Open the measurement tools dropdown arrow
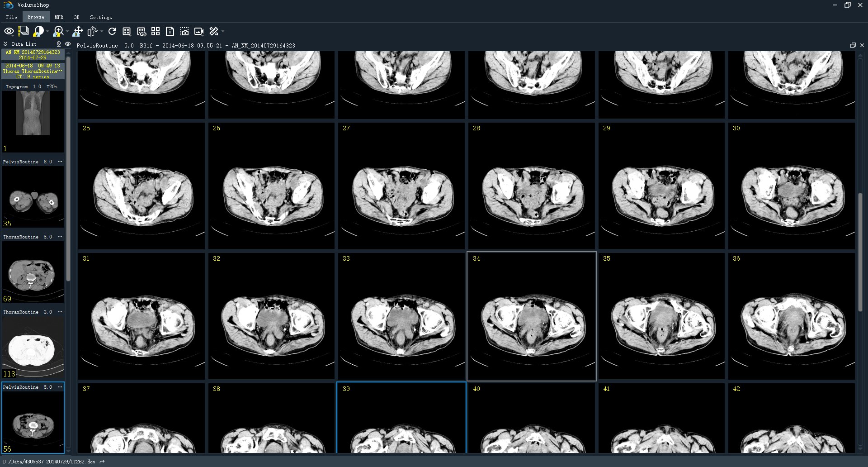Screen dimensions: 868x467 223,31
